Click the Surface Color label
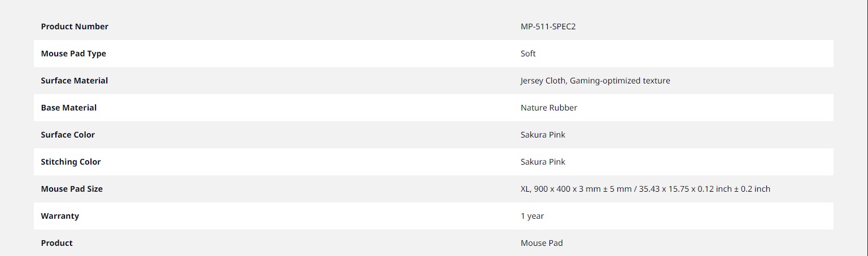 pos(68,135)
